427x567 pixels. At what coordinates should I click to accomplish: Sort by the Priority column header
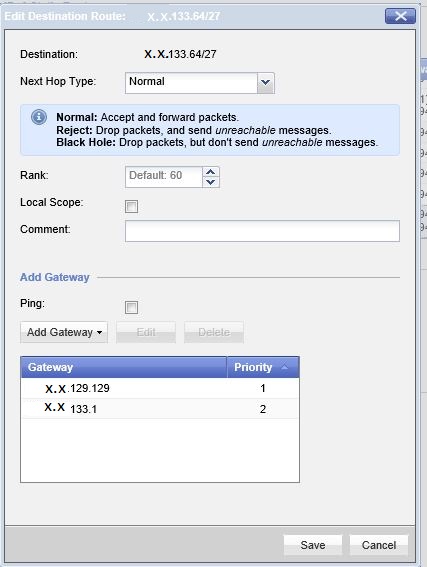coord(263,367)
